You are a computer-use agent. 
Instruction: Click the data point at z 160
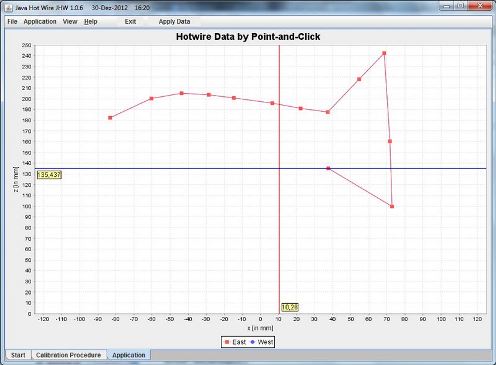pyautogui.click(x=390, y=141)
